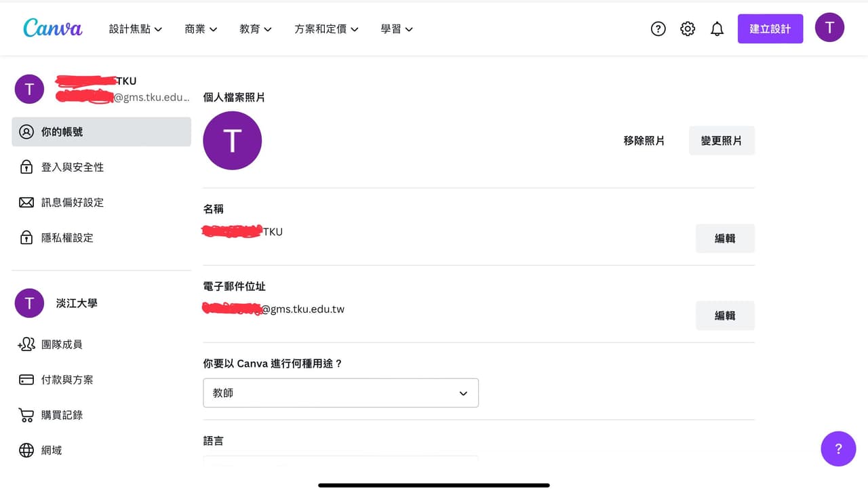This screenshot has width=868, height=493.
Task: Click the 網域 globe icon
Action: [x=26, y=450]
